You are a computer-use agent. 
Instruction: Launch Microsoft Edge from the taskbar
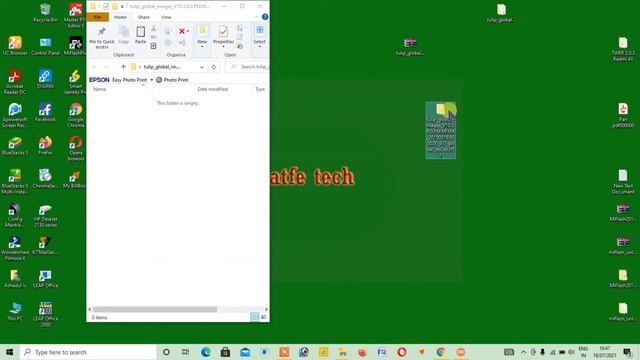(x=205, y=352)
